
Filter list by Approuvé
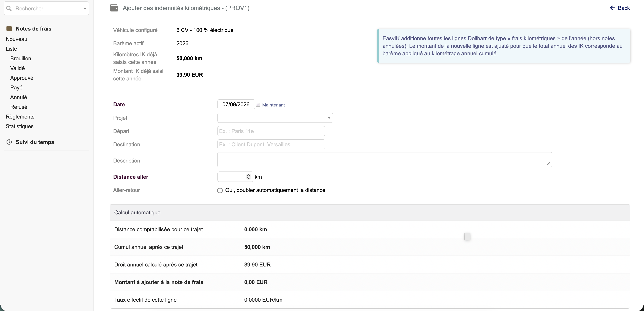pos(22,78)
